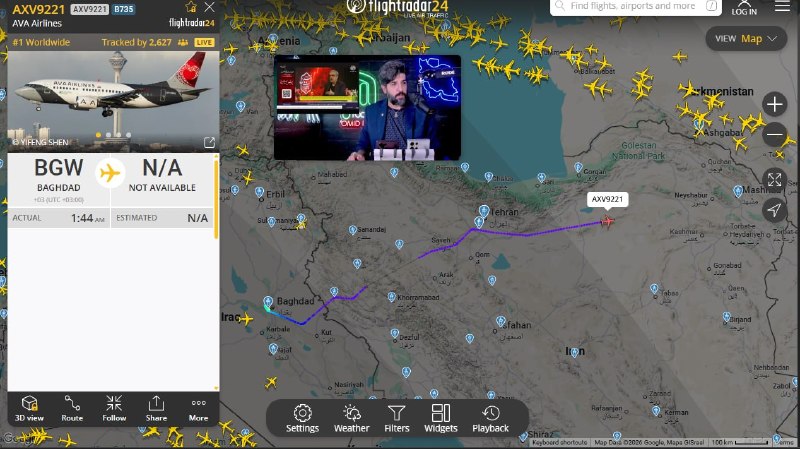This screenshot has width=800, height=449.
Task: Open the Widgets panel
Action: pos(440,418)
